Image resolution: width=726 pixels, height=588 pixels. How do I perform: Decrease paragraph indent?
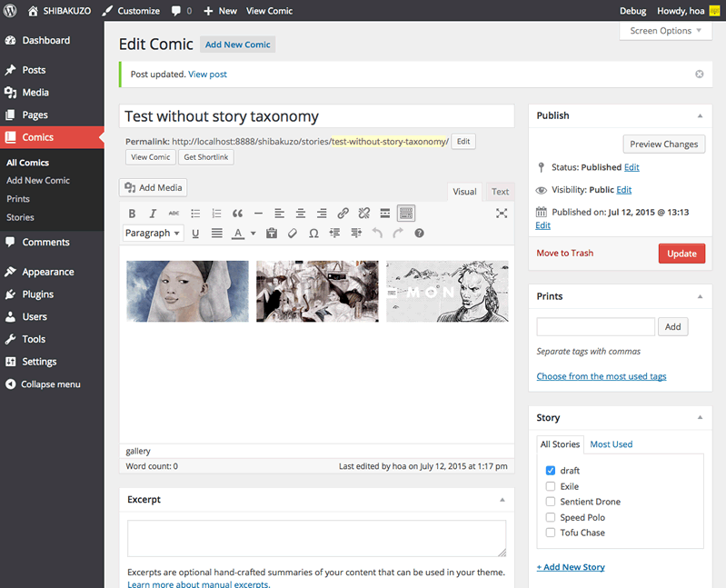click(334, 234)
